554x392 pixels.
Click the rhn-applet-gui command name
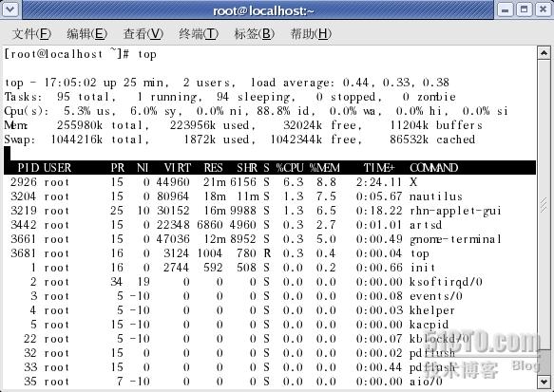pyautogui.click(x=455, y=211)
